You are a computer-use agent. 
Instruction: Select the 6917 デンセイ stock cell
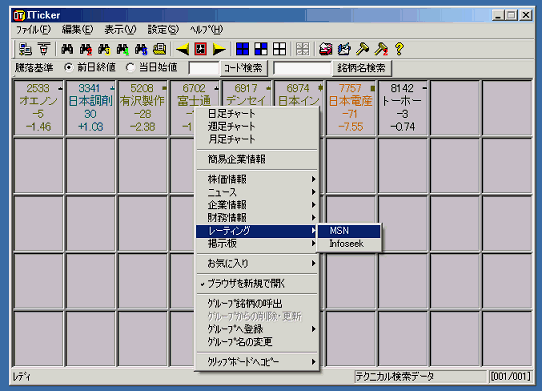tap(247, 93)
